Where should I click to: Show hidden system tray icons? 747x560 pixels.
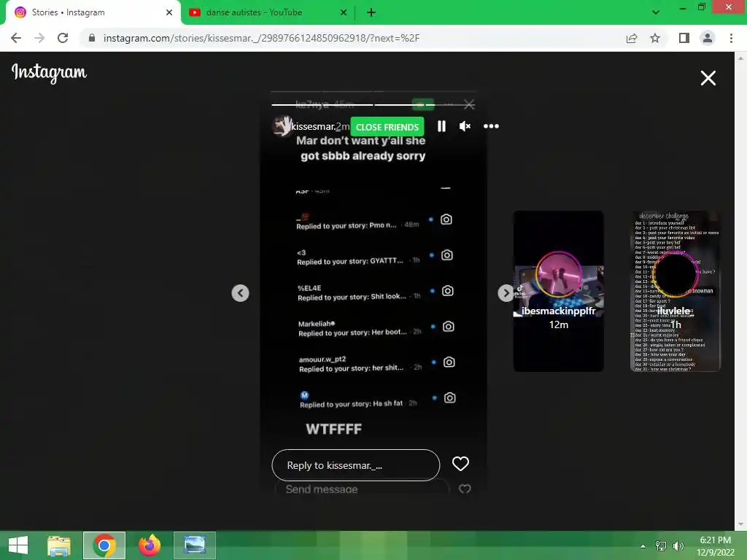click(x=643, y=546)
